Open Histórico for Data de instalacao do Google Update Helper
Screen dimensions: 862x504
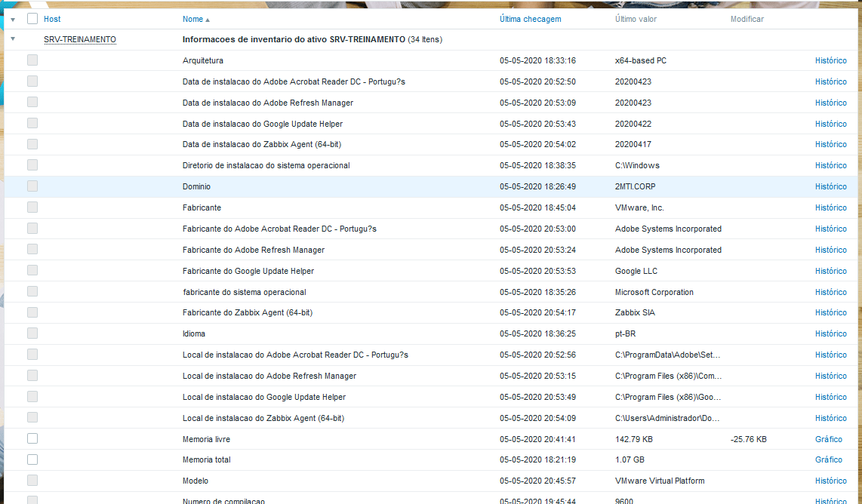pyautogui.click(x=830, y=124)
